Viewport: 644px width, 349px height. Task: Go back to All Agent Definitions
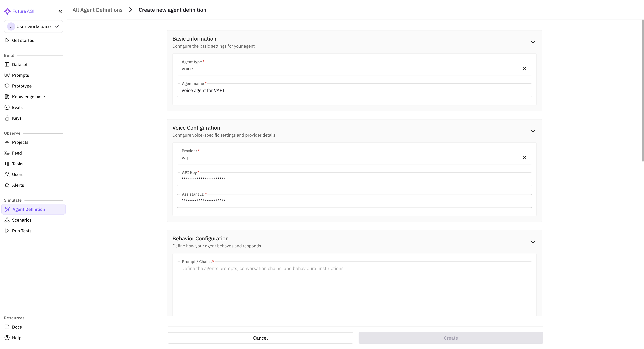(x=97, y=10)
